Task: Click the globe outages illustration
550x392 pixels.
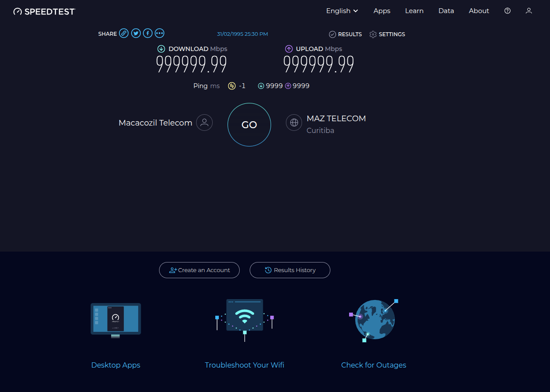Action: click(x=374, y=320)
